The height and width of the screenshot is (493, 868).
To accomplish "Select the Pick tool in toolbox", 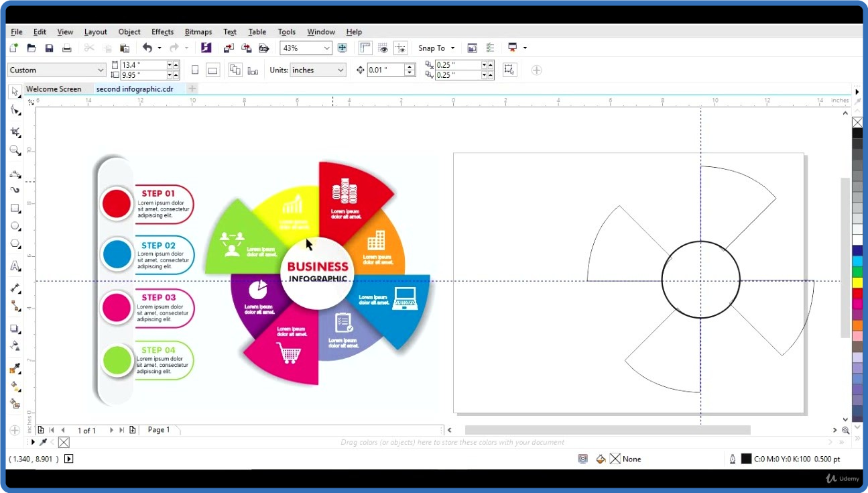I will click(x=15, y=92).
